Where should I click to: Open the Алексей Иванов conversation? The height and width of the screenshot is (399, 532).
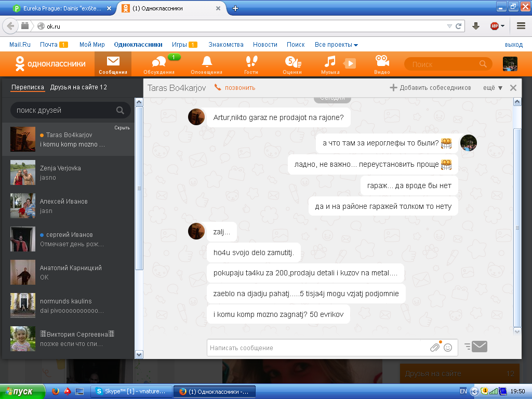(x=68, y=206)
